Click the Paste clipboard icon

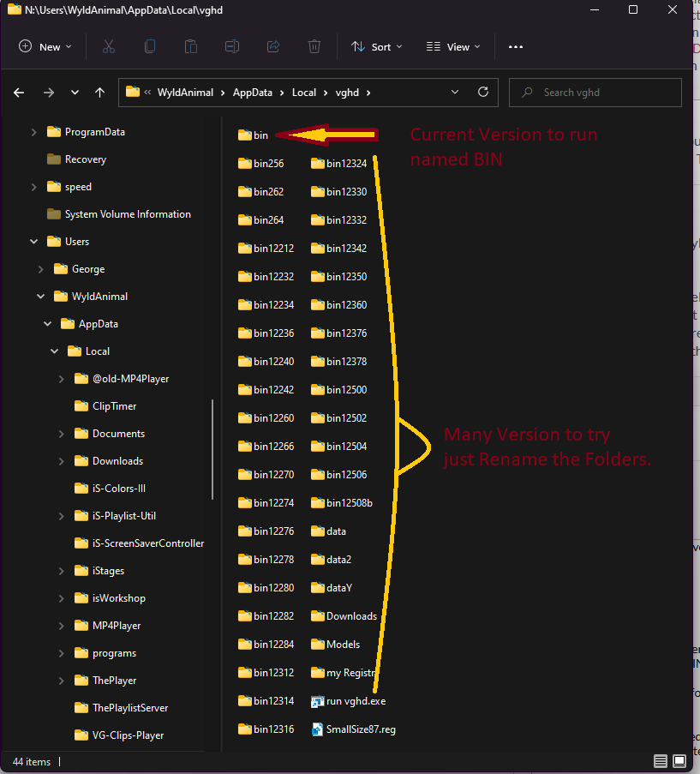click(191, 47)
